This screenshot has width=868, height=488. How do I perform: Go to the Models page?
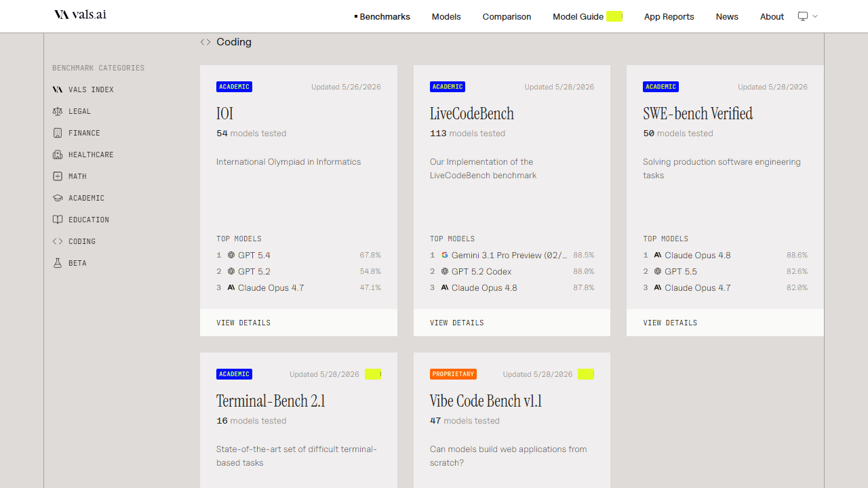pyautogui.click(x=446, y=16)
